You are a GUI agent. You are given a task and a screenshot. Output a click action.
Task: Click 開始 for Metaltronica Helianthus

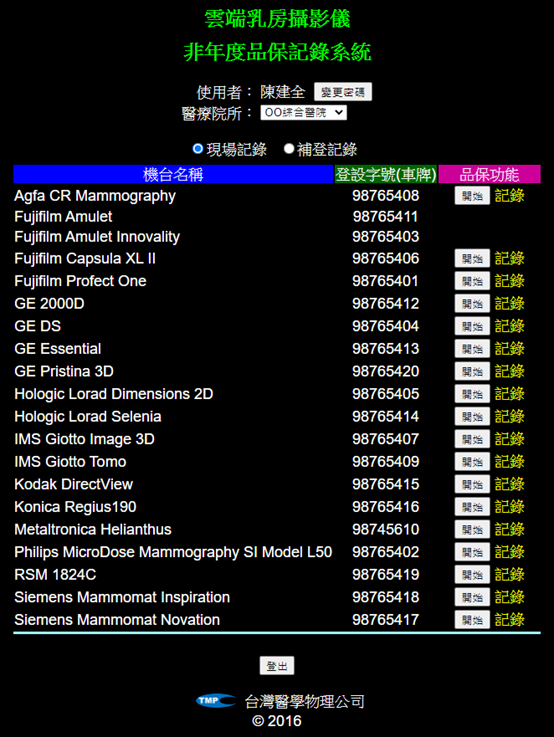472,530
